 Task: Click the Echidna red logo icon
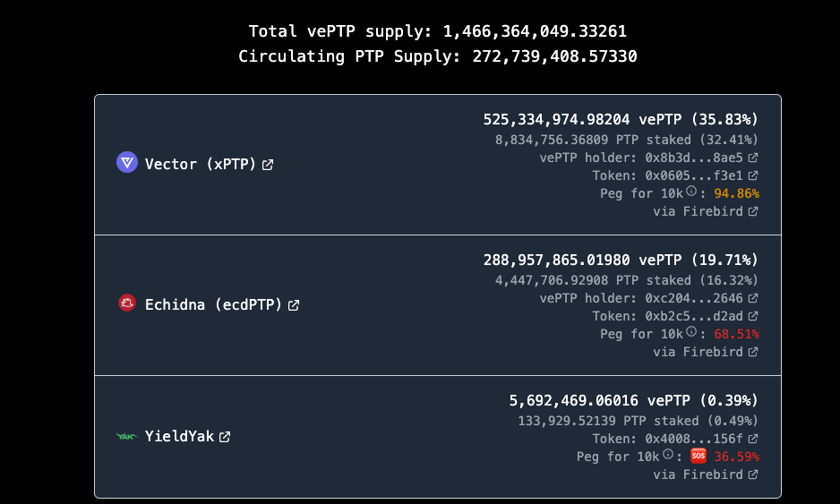point(127,303)
